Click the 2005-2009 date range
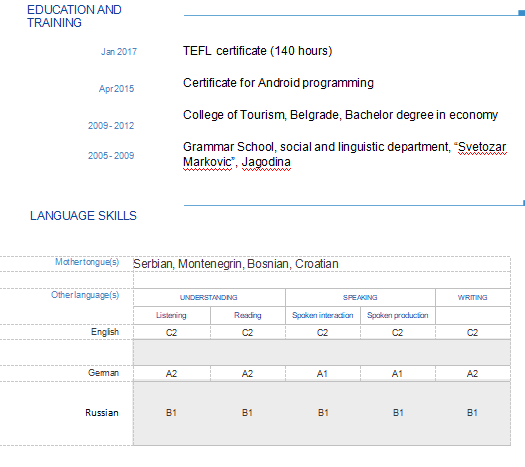This screenshot has height=467, width=525. click(111, 156)
